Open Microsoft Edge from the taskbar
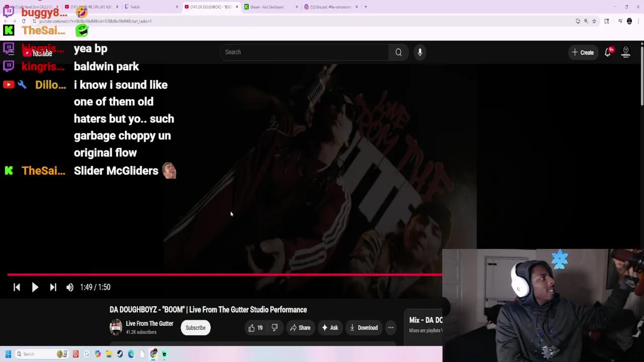The image size is (644, 362). coord(131,354)
